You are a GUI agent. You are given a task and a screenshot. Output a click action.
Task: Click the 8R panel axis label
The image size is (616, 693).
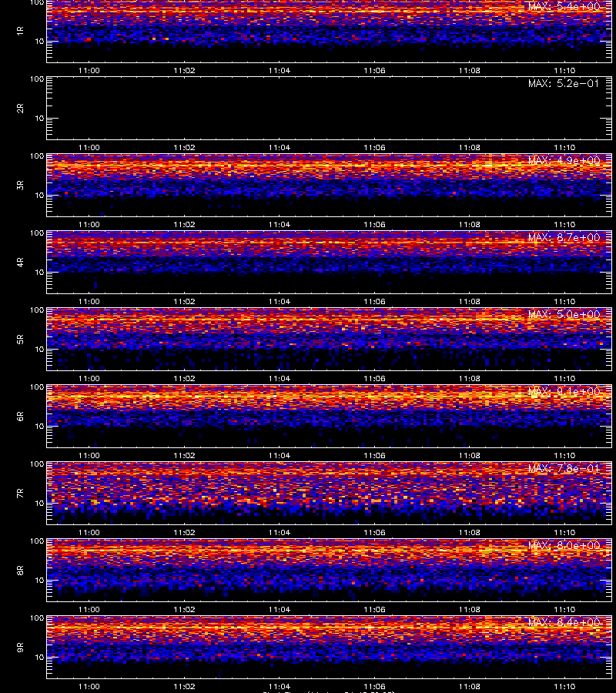tap(20, 570)
